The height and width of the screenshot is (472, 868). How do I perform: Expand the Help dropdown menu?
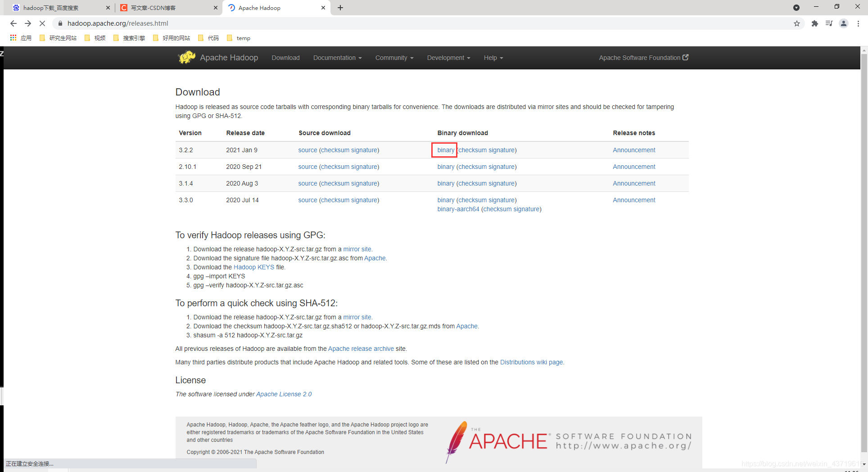pyautogui.click(x=493, y=58)
